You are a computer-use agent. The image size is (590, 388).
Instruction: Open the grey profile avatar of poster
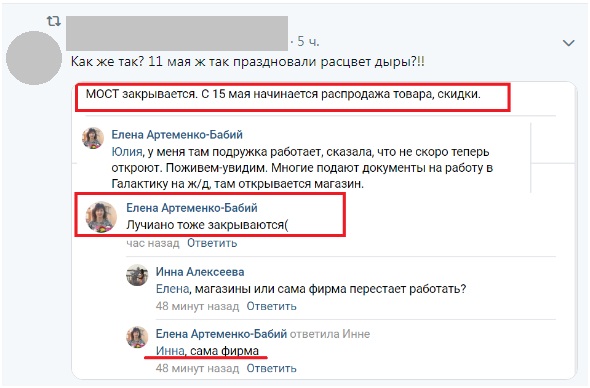[34, 58]
